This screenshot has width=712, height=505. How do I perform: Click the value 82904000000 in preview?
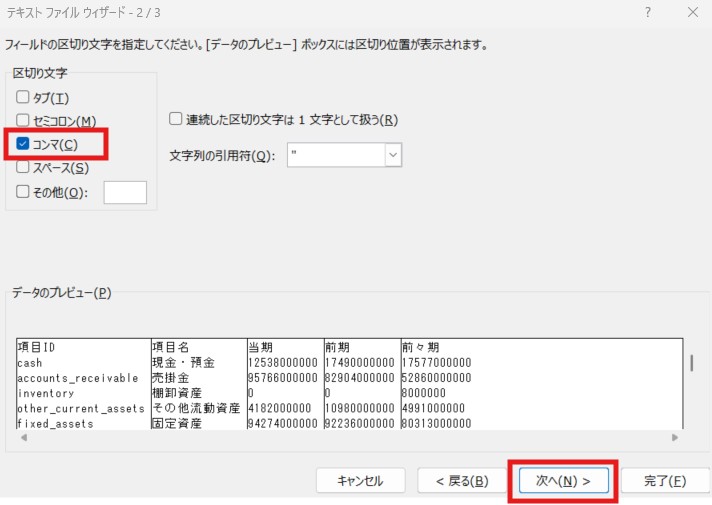(360, 378)
